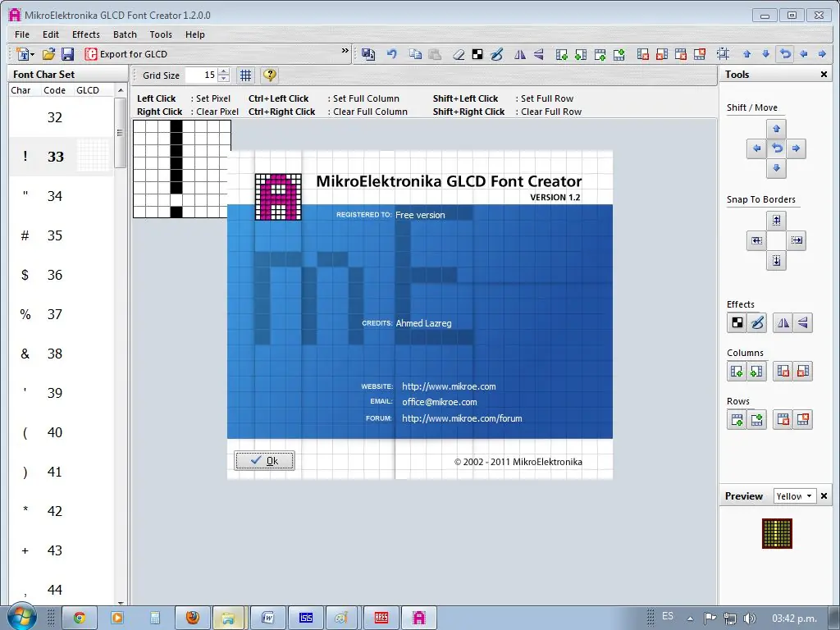
Task: Decrease Grid Size with down stepper
Action: pyautogui.click(x=224, y=80)
